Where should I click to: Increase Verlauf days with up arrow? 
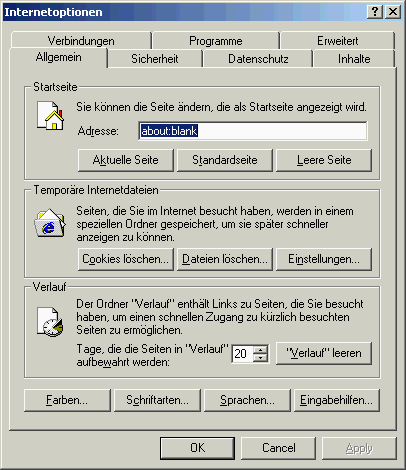(x=260, y=350)
